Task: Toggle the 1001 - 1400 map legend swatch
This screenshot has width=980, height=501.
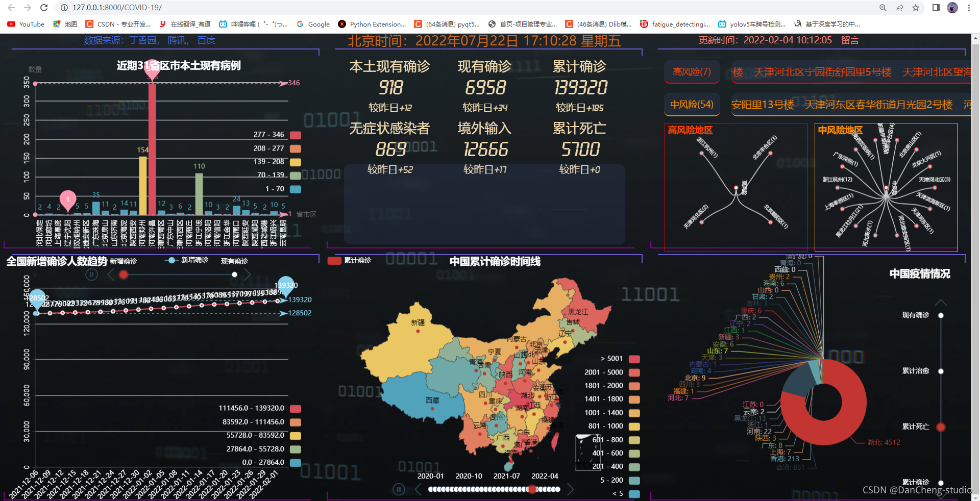Action: click(x=634, y=413)
